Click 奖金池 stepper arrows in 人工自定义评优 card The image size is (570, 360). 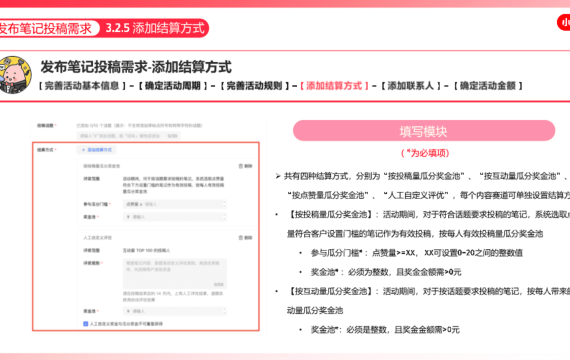(224, 311)
